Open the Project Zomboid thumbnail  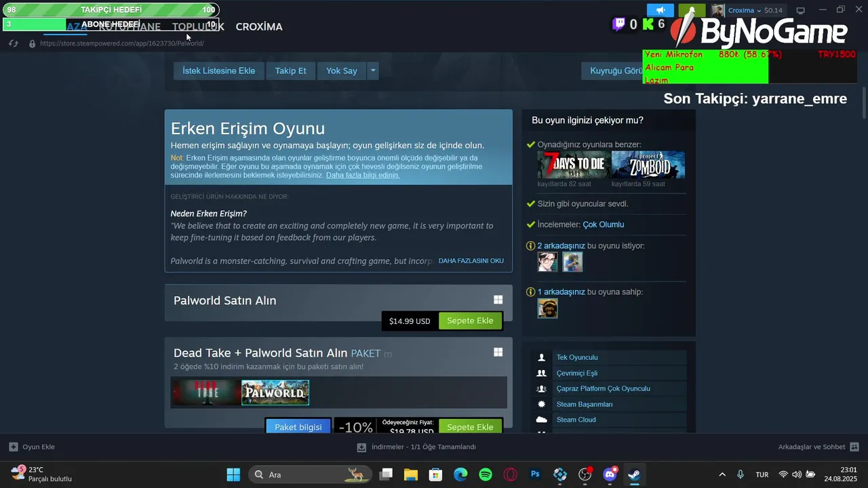tap(648, 165)
